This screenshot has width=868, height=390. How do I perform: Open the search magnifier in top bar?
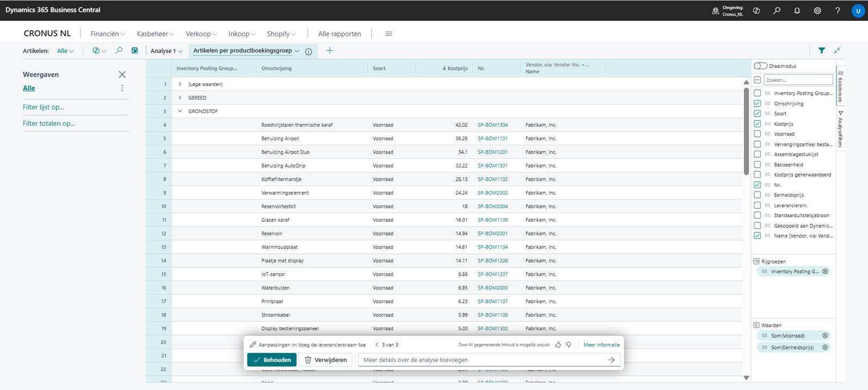777,10
